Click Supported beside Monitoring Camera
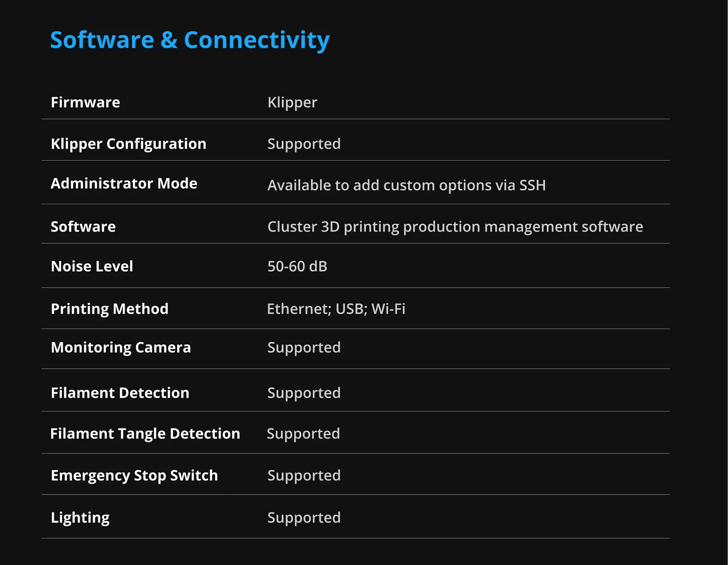 click(304, 347)
